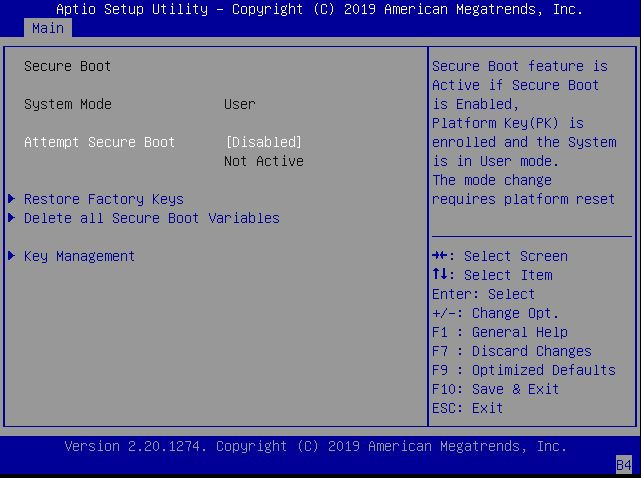
Task: Click the F7 : Discard Changes hint
Action: (512, 351)
